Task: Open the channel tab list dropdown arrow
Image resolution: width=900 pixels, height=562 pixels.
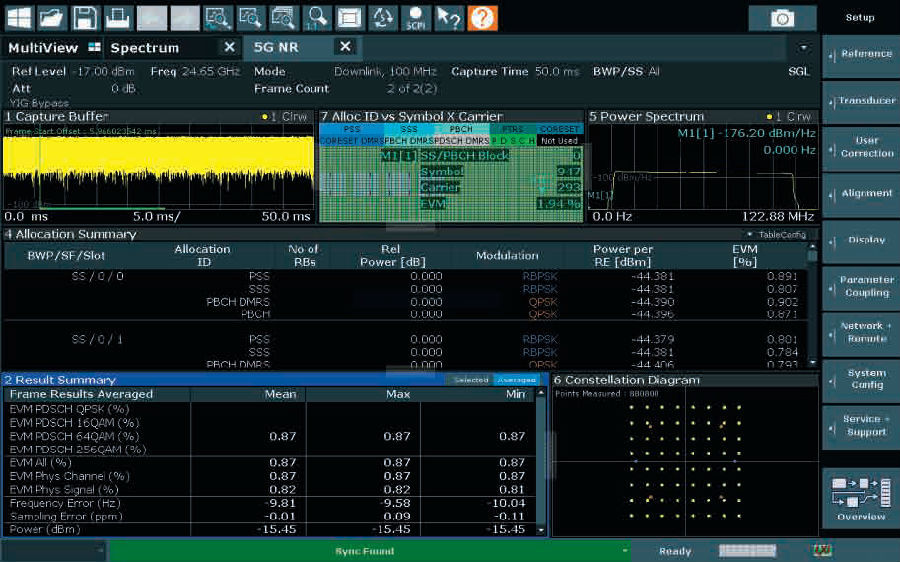Action: (804, 47)
